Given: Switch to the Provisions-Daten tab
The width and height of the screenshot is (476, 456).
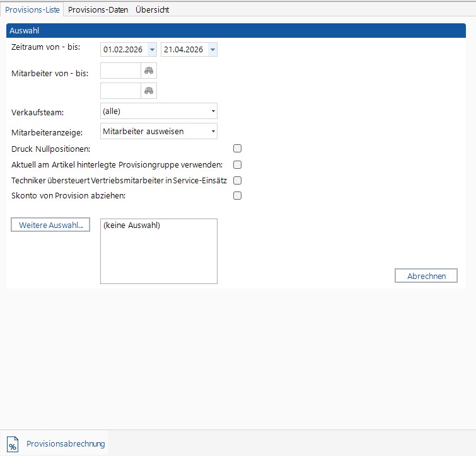Looking at the screenshot, I should coord(98,9).
